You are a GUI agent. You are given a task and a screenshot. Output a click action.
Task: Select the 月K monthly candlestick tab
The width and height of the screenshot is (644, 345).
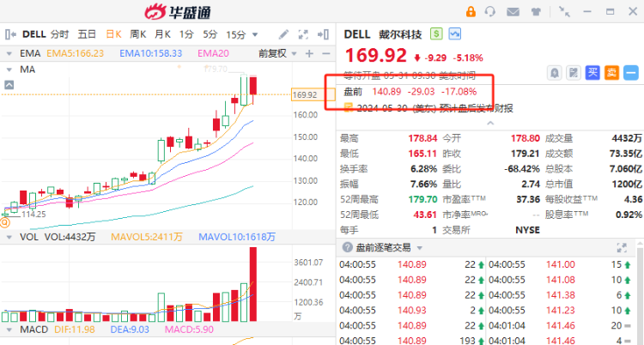click(162, 34)
